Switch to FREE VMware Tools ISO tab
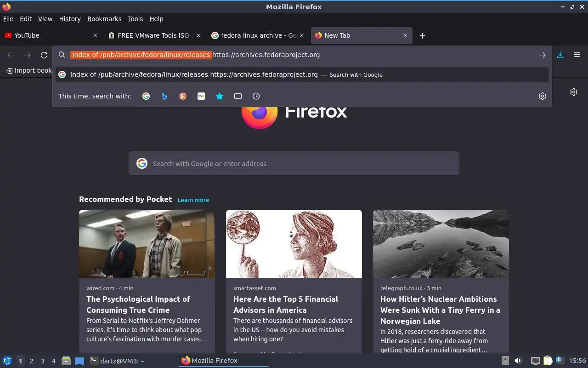588x368 pixels. [154, 35]
